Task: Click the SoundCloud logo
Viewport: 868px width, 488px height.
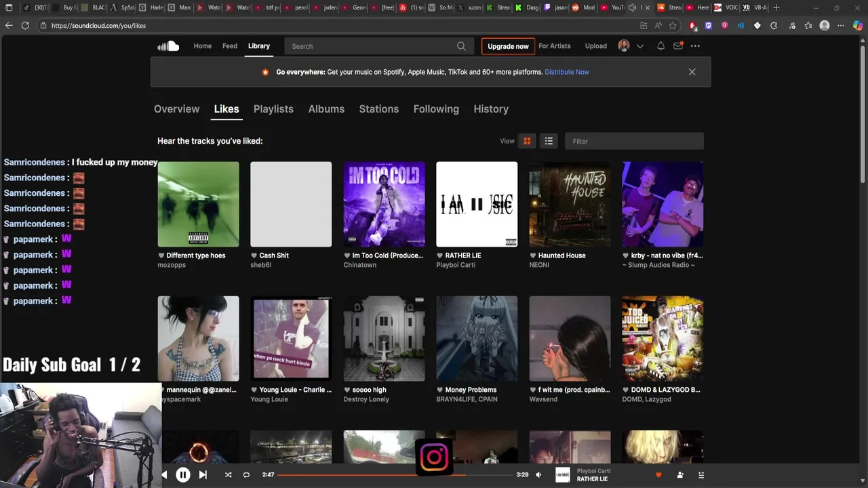Action: click(168, 46)
